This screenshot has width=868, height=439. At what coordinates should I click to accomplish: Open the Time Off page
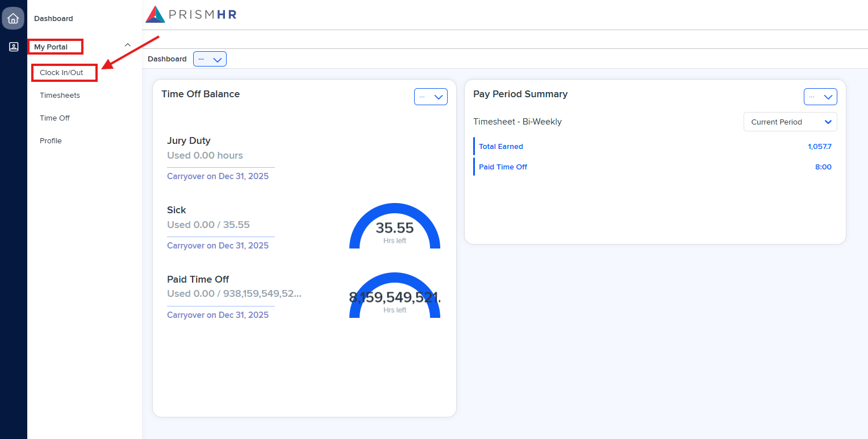(x=54, y=118)
